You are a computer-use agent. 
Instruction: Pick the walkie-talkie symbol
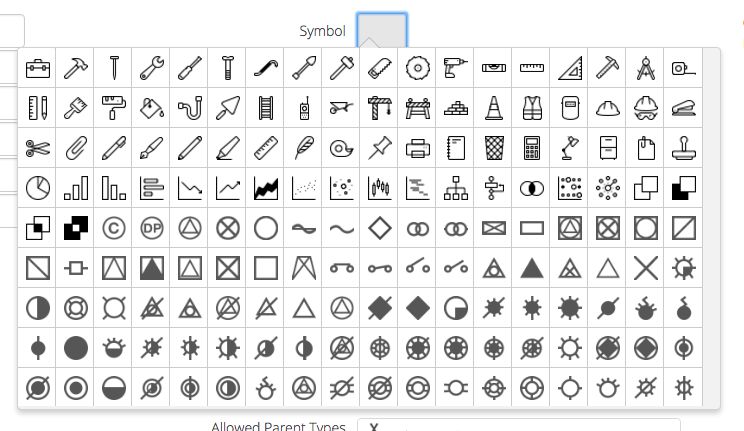[304, 108]
